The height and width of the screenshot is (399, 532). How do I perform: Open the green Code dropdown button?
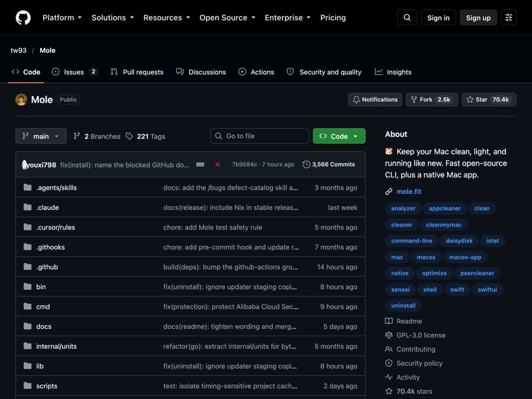[x=339, y=136]
